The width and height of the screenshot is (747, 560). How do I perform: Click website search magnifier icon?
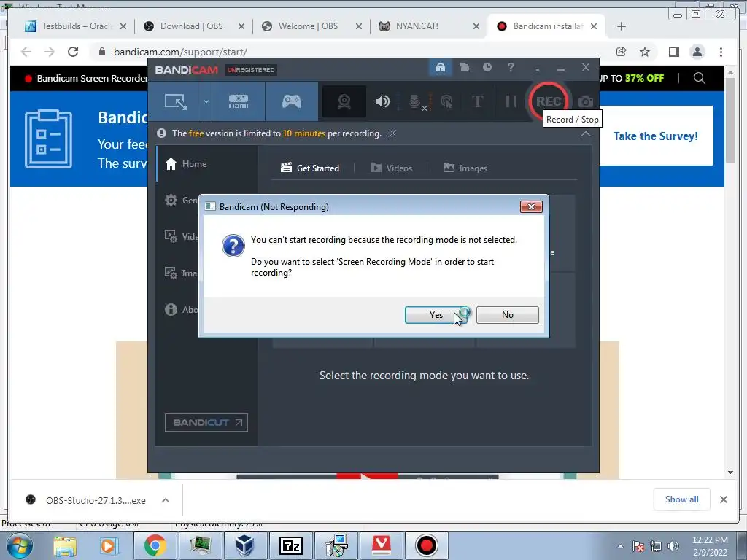click(x=700, y=78)
